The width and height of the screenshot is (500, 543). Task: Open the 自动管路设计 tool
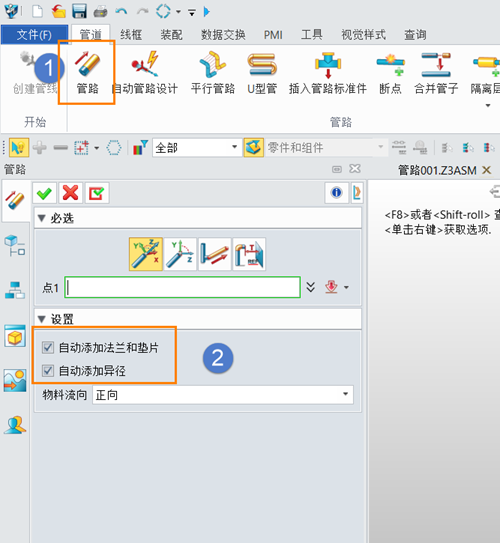point(145,73)
